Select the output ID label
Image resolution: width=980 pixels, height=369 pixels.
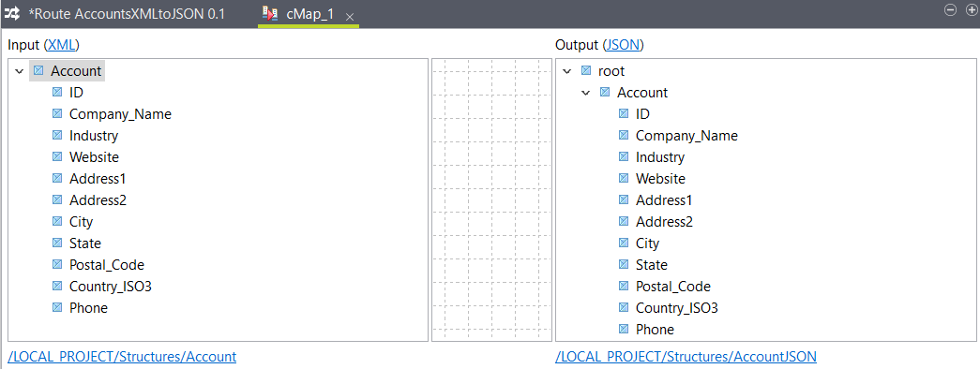pyautogui.click(x=643, y=114)
